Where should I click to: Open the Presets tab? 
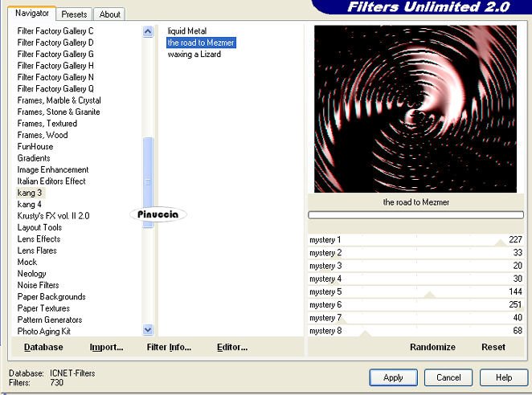coord(74,14)
